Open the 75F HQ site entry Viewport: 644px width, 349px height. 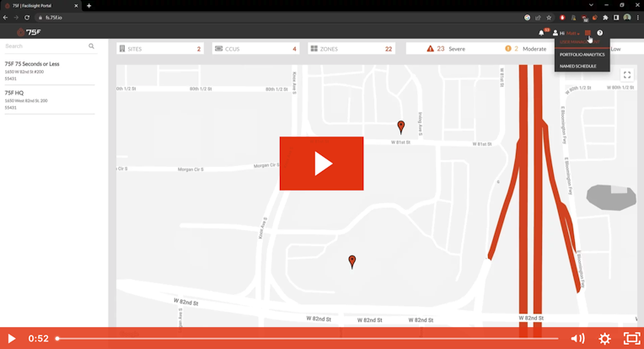[x=49, y=99]
